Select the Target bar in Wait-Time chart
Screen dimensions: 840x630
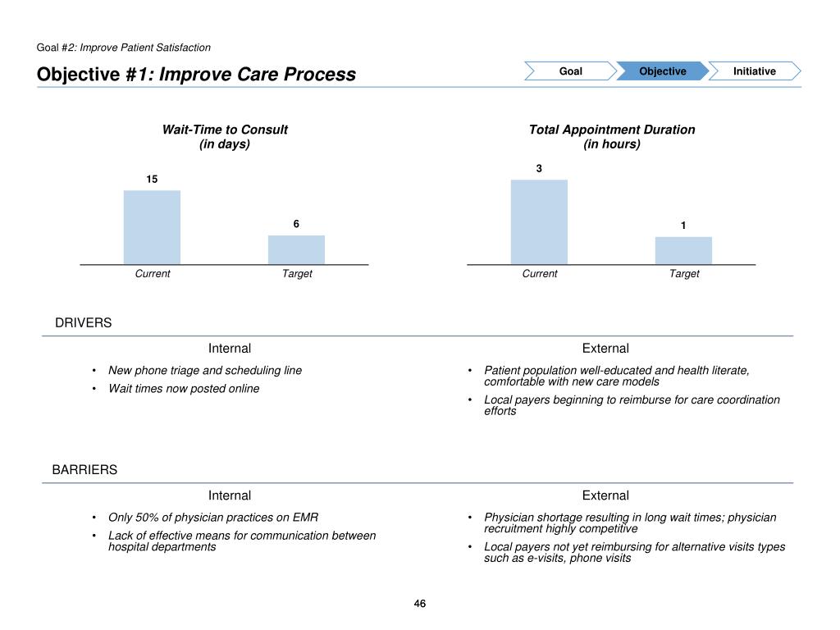coord(296,249)
